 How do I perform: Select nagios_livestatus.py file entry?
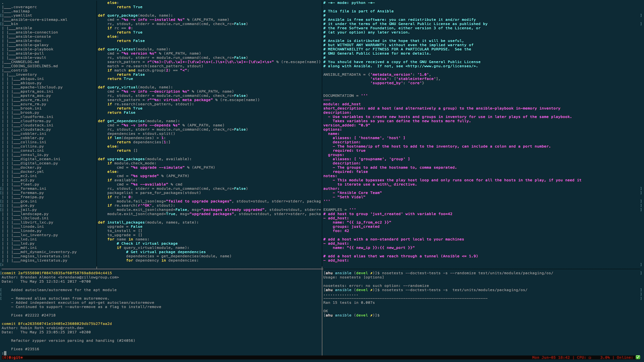(44, 260)
